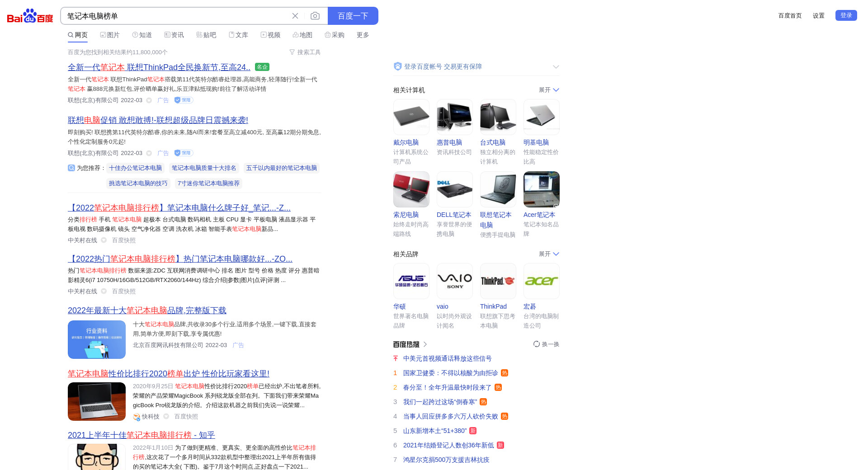Clear the search box with X icon
This screenshot has height=470, width=868.
295,16
